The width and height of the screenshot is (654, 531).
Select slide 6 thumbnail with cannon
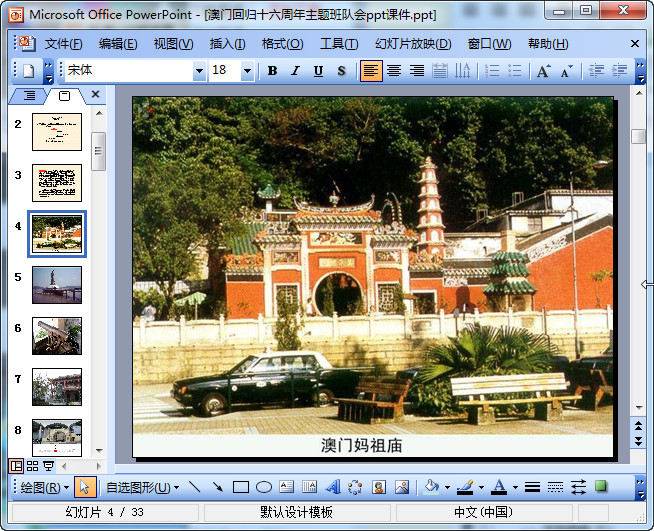(57, 336)
